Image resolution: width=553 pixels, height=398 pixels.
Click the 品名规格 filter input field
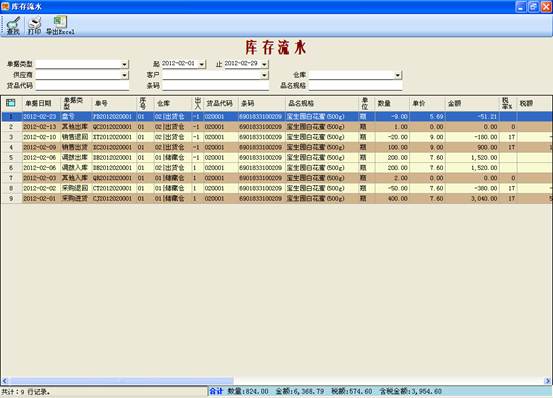[356, 86]
